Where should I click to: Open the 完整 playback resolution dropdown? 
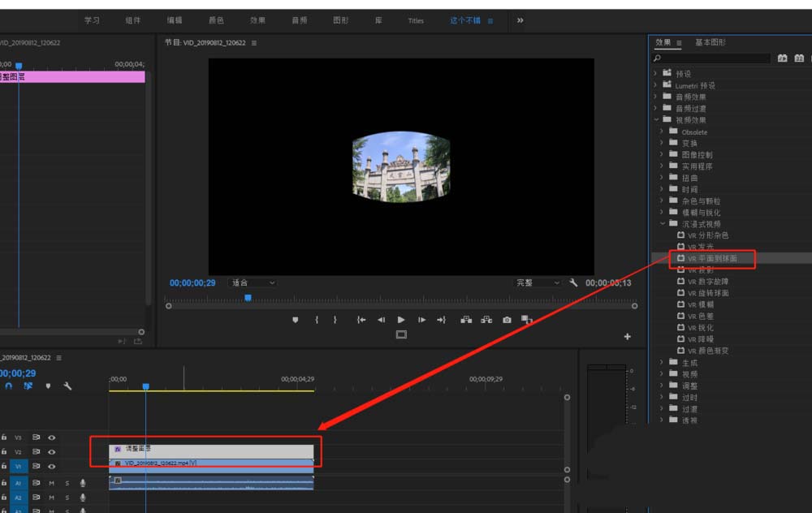[x=538, y=282]
